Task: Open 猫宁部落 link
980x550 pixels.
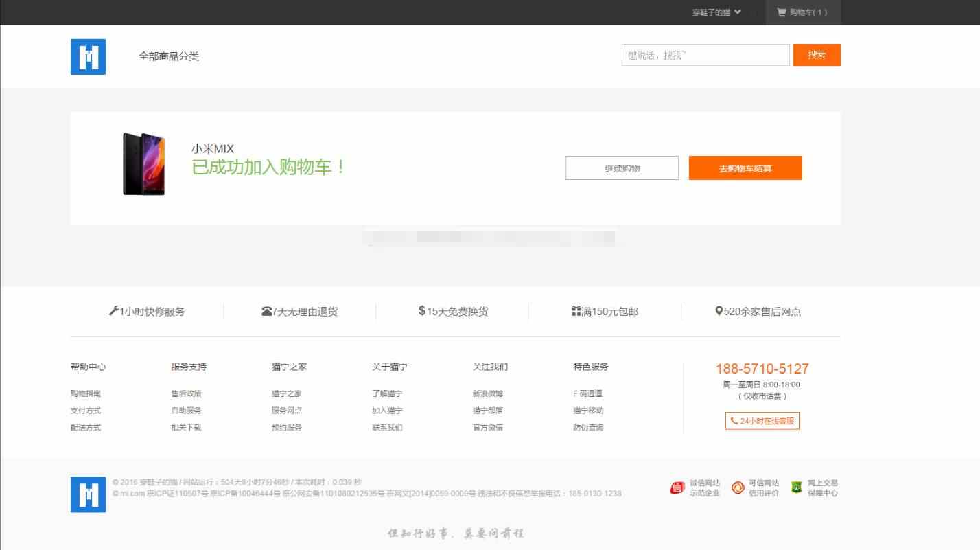Action: [x=488, y=411]
